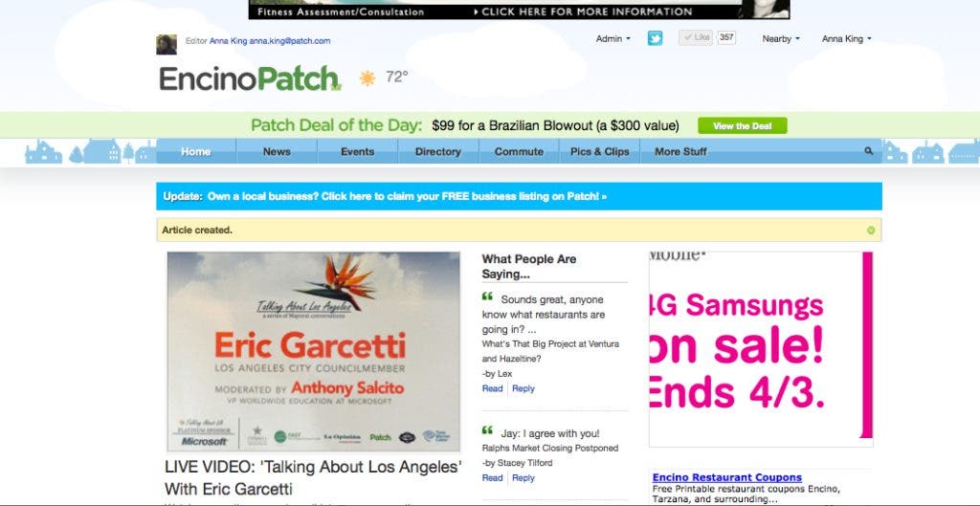Select the Home tab
The width and height of the screenshot is (980, 506).
click(196, 151)
